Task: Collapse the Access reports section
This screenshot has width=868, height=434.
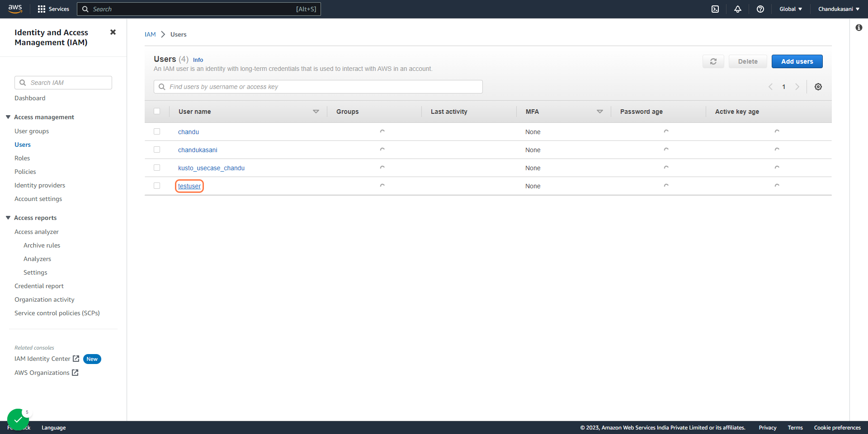Action: (8, 218)
